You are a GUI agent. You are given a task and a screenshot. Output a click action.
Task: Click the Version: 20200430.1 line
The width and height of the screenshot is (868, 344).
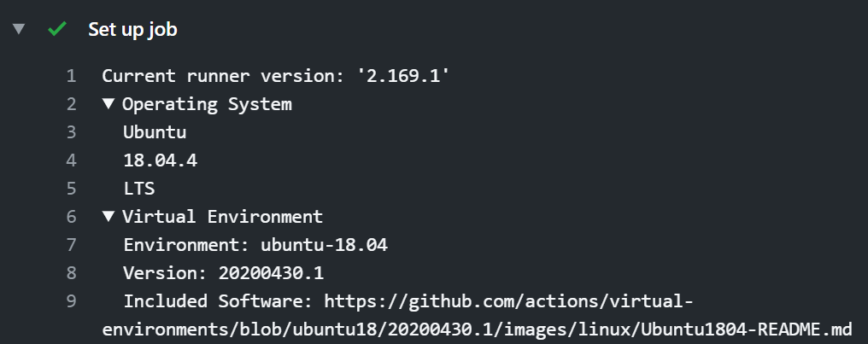point(224,273)
